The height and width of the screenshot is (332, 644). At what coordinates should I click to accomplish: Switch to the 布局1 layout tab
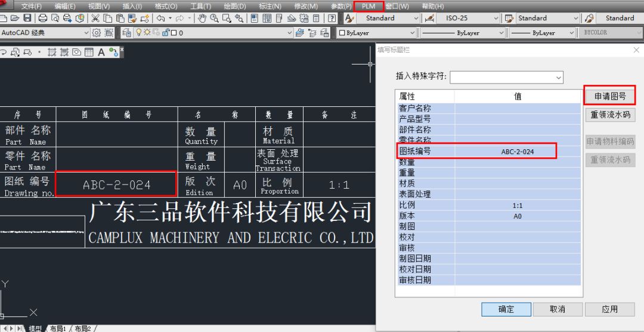(x=57, y=328)
